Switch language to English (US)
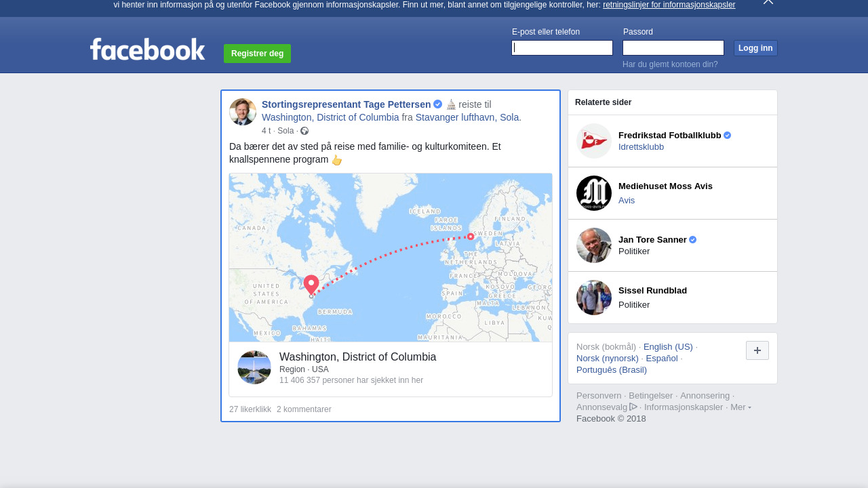868x488 pixels. click(x=668, y=347)
